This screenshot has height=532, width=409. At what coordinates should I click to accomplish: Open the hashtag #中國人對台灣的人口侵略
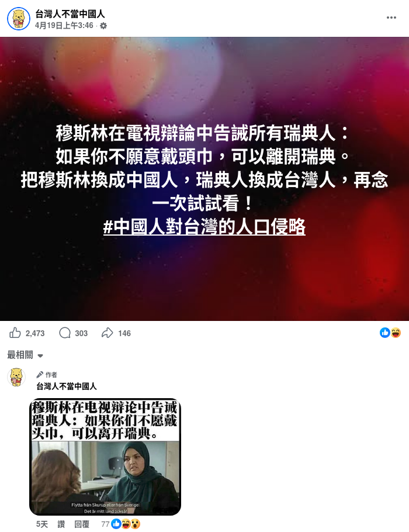tap(204, 227)
